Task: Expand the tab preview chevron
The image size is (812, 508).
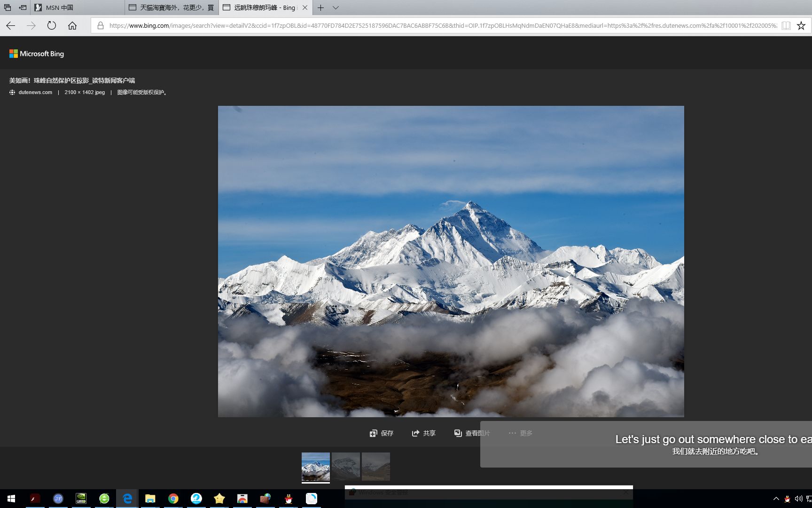Action: coord(336,8)
